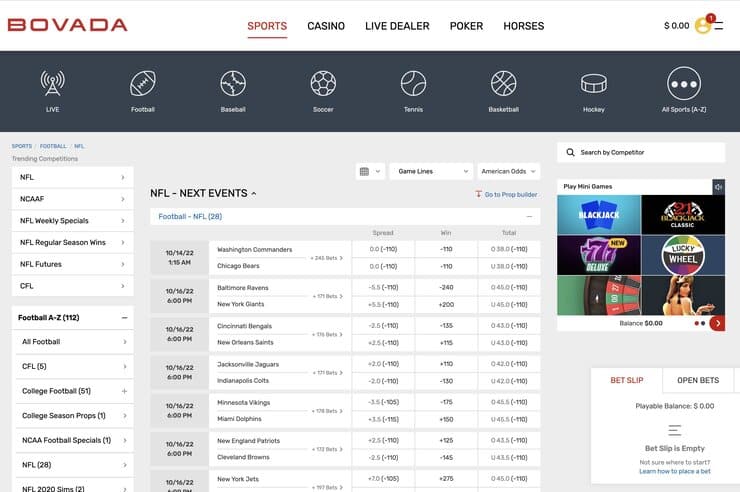740x492 pixels.
Task: Mute the mini games sound icon
Action: 718,187
